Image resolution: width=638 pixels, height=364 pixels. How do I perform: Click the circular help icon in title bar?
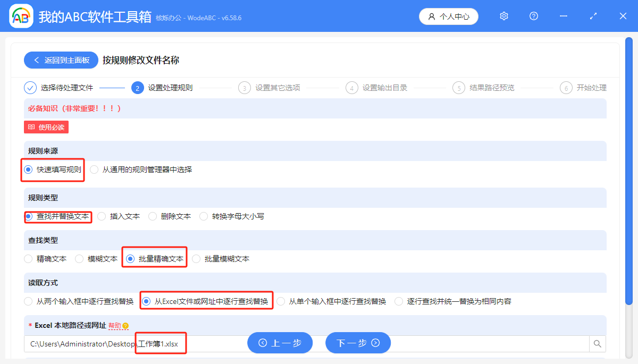533,16
